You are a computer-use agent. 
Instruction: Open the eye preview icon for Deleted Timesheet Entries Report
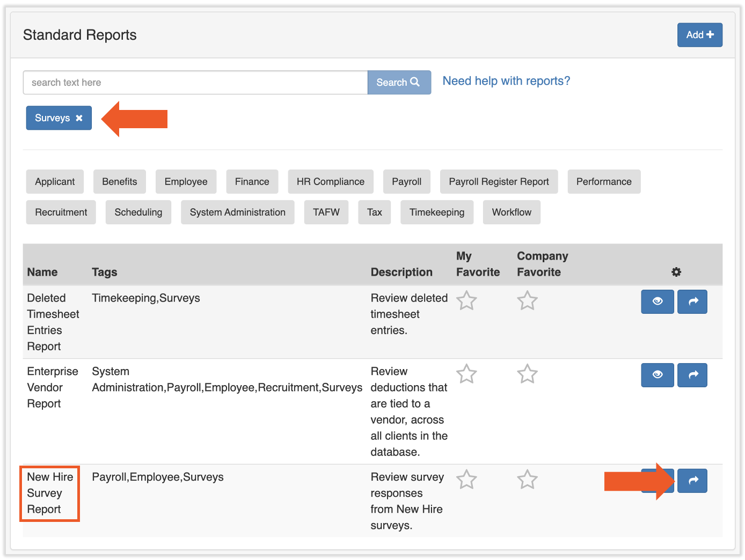(x=657, y=301)
